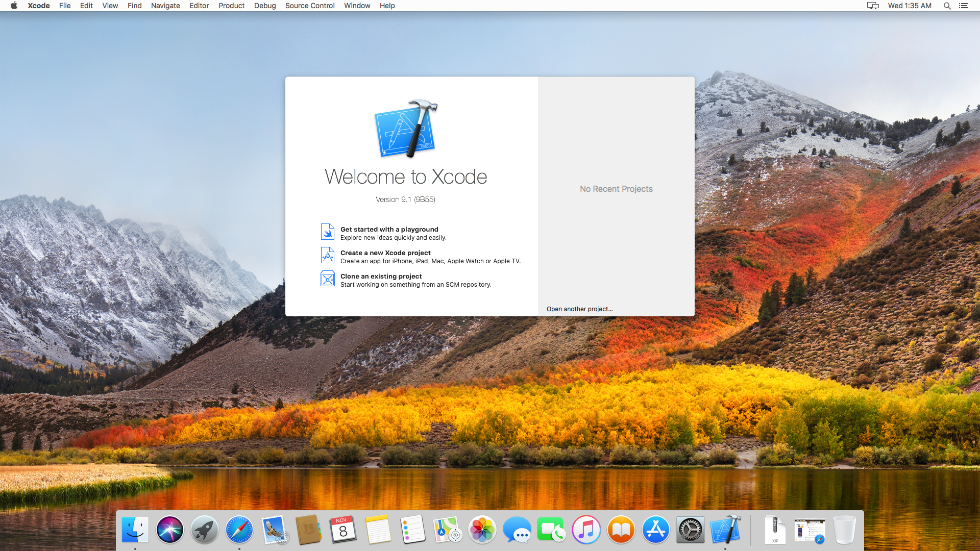Open FaceTime green icon in Dock

tap(551, 530)
